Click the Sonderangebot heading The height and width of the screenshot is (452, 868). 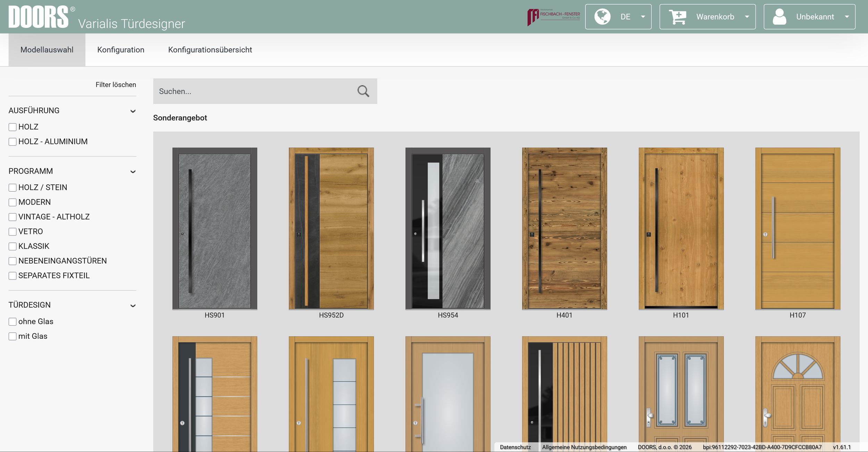(x=180, y=118)
